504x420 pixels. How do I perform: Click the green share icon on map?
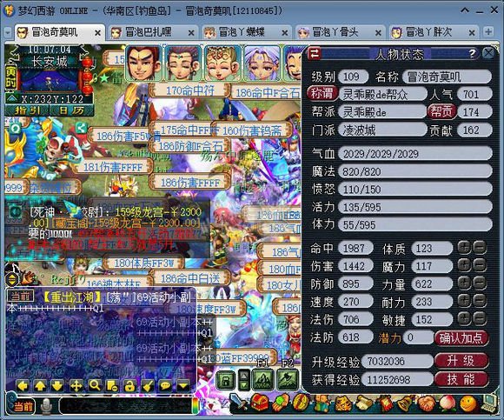click(81, 128)
